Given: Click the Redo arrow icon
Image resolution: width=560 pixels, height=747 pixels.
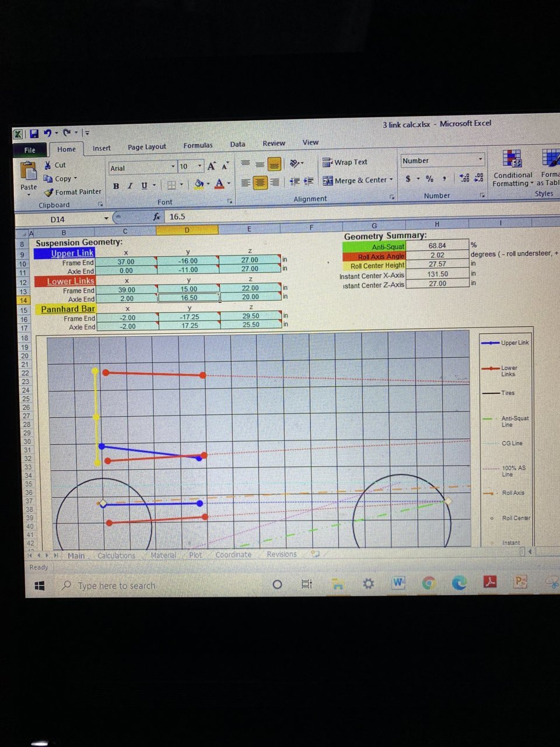Looking at the screenshot, I should [x=66, y=132].
